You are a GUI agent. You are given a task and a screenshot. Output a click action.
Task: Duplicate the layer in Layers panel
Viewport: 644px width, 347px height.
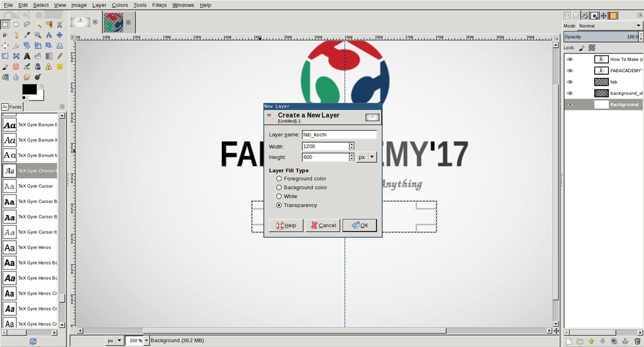click(x=614, y=341)
